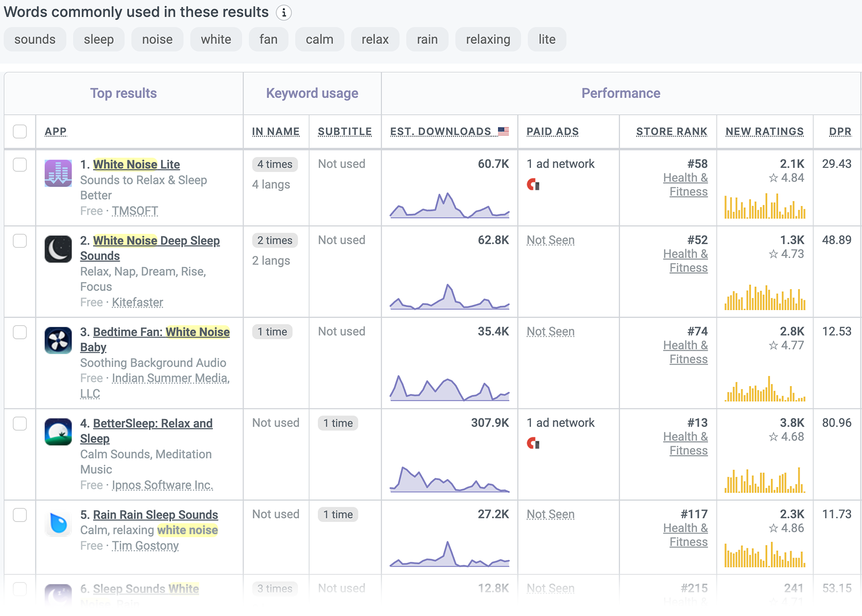862x616 pixels.
Task: Select the 'relax' keyword chip
Action: [375, 39]
